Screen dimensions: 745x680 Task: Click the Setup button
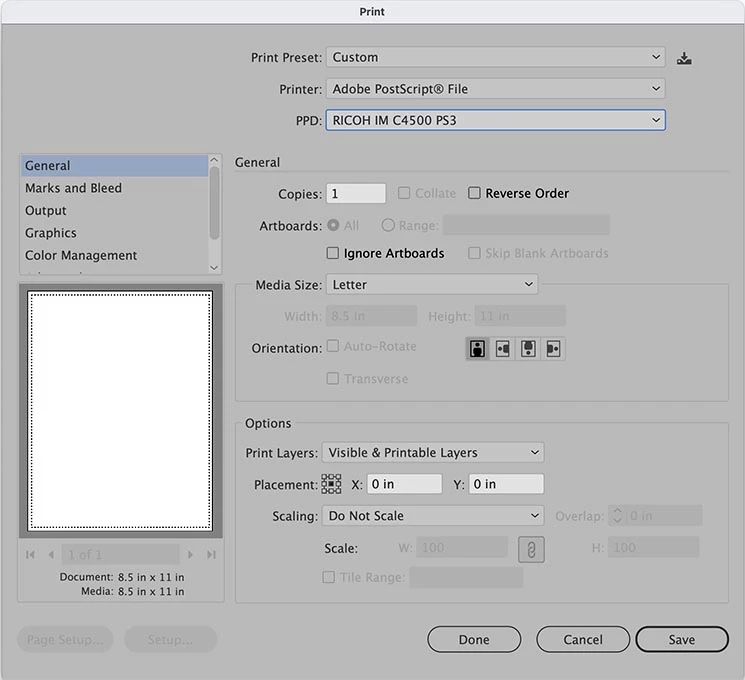[171, 640]
